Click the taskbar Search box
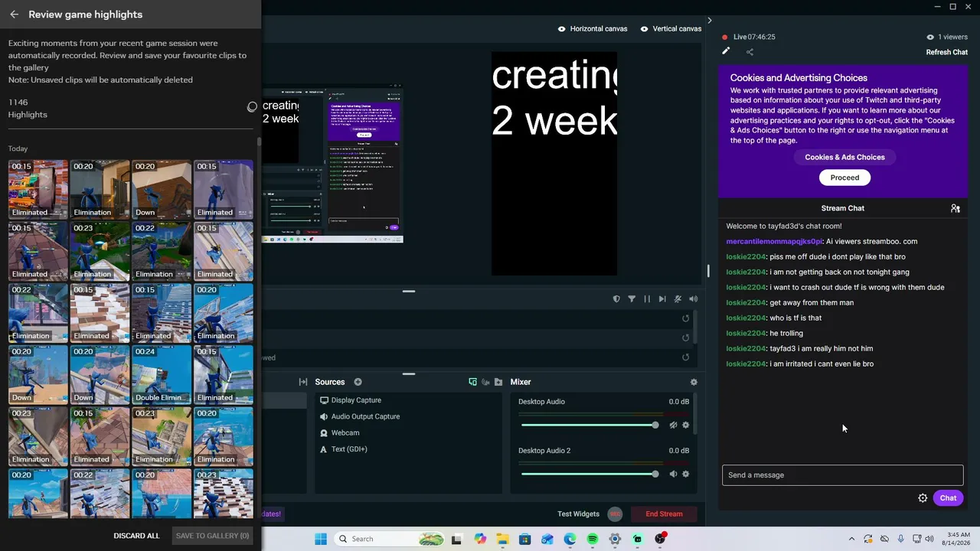The width and height of the screenshot is (980, 551). 388,539
